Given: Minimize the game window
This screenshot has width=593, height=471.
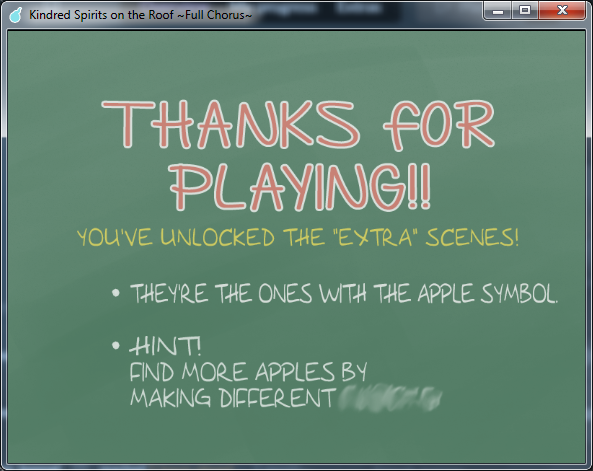Looking at the screenshot, I should point(498,11).
